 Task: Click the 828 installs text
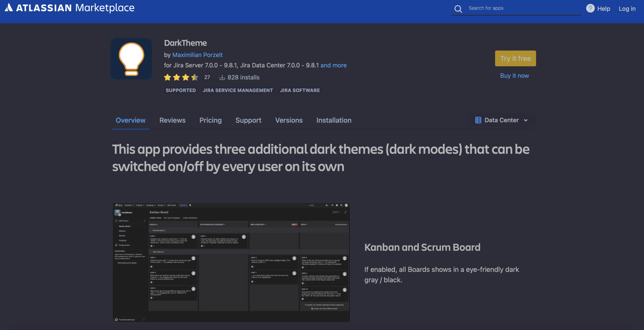244,78
